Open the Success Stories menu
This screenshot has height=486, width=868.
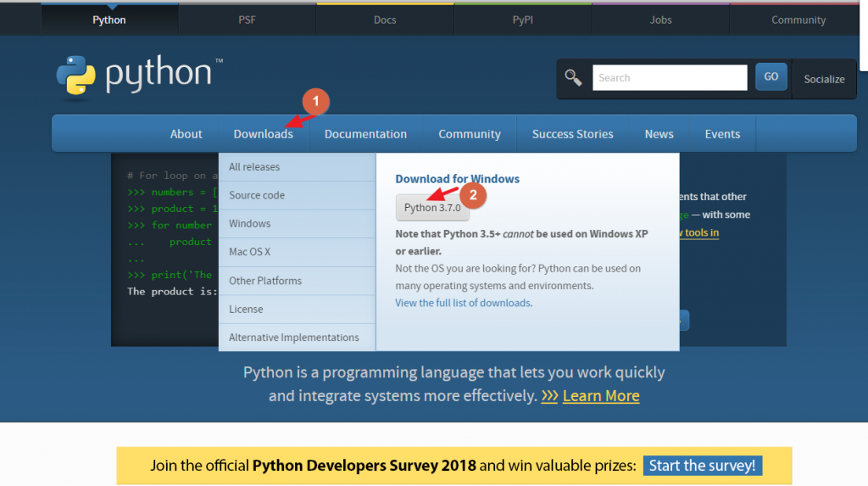tap(572, 134)
